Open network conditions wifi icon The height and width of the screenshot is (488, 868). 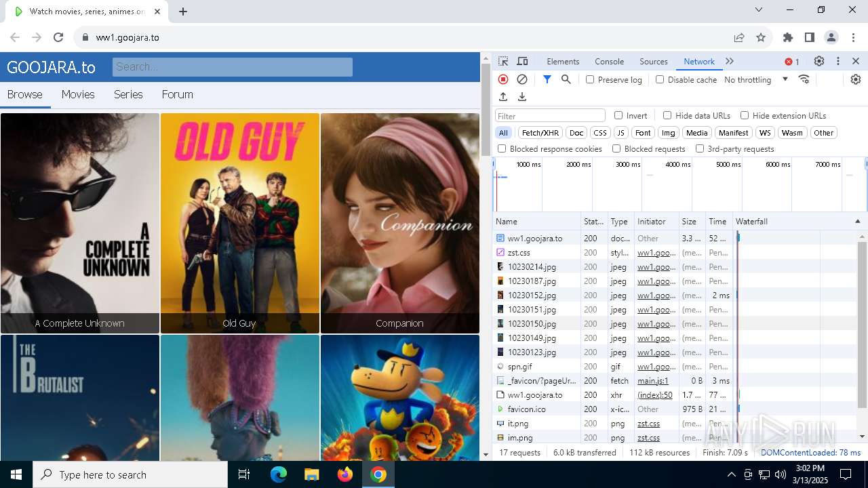(x=804, y=79)
